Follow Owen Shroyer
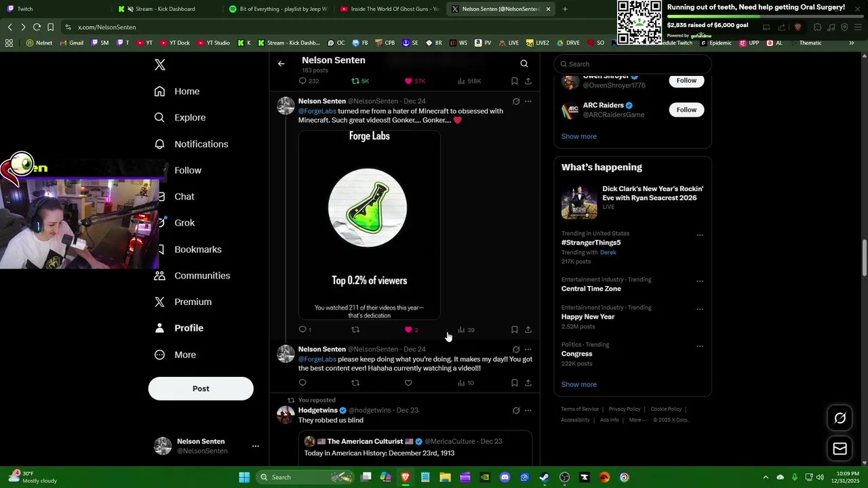This screenshot has width=868, height=488. pyautogui.click(x=686, y=81)
